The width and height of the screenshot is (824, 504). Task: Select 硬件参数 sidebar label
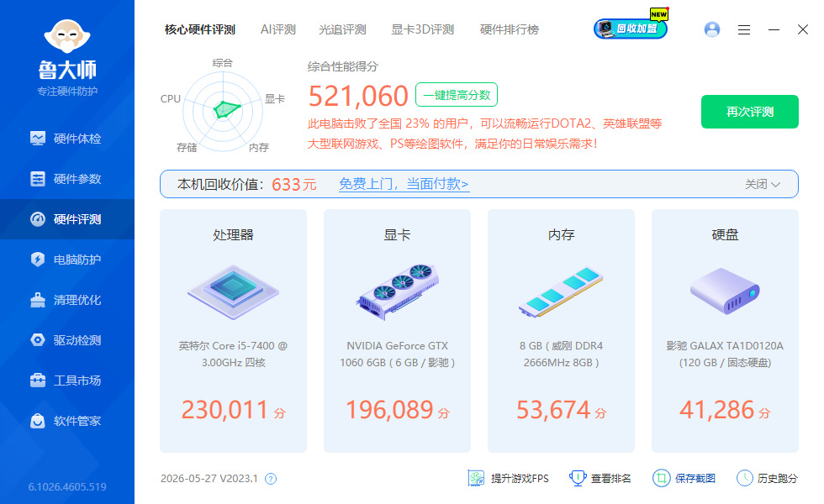(77, 179)
